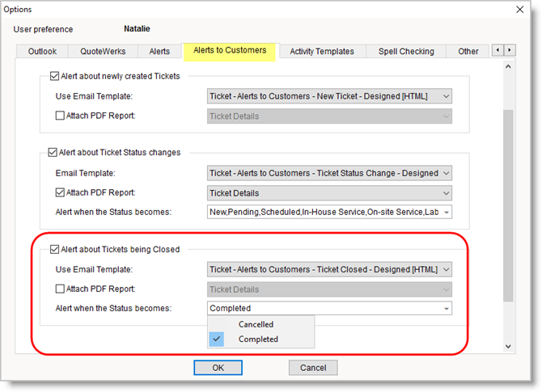Click scrollbar up arrow
542x392 pixels.
click(508, 68)
